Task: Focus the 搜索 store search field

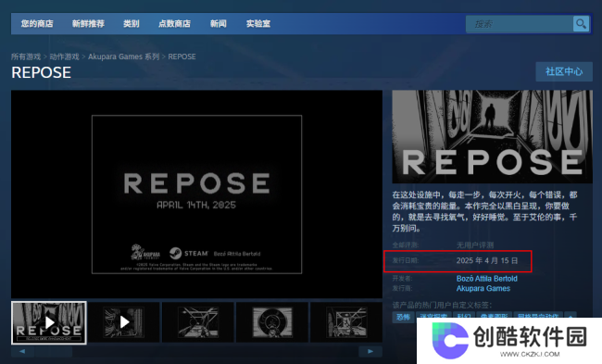Action: (520, 24)
